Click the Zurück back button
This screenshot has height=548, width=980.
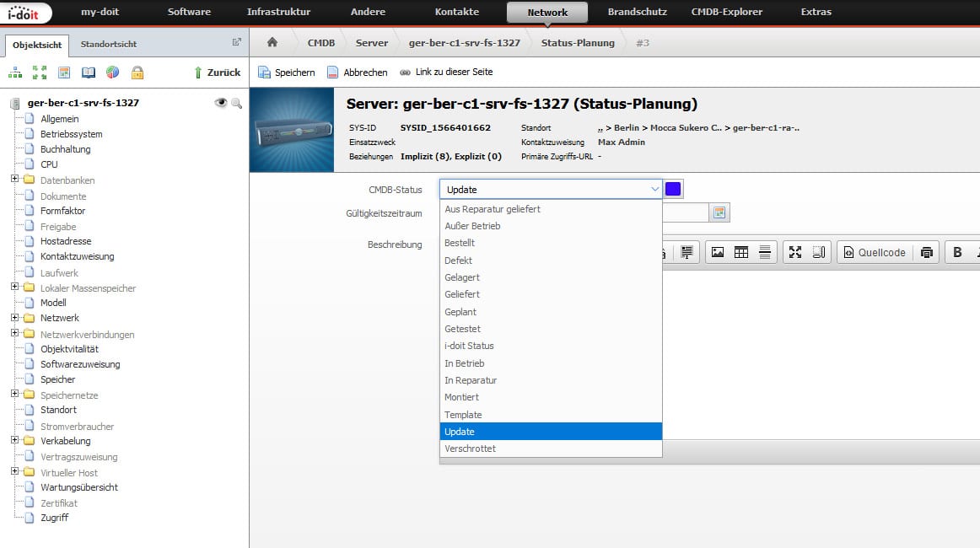pyautogui.click(x=217, y=73)
